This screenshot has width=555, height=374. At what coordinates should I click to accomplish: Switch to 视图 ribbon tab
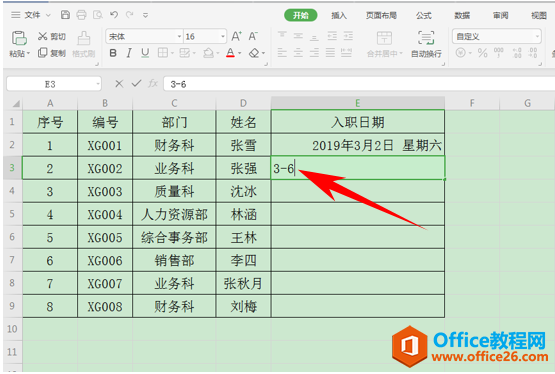(x=539, y=15)
